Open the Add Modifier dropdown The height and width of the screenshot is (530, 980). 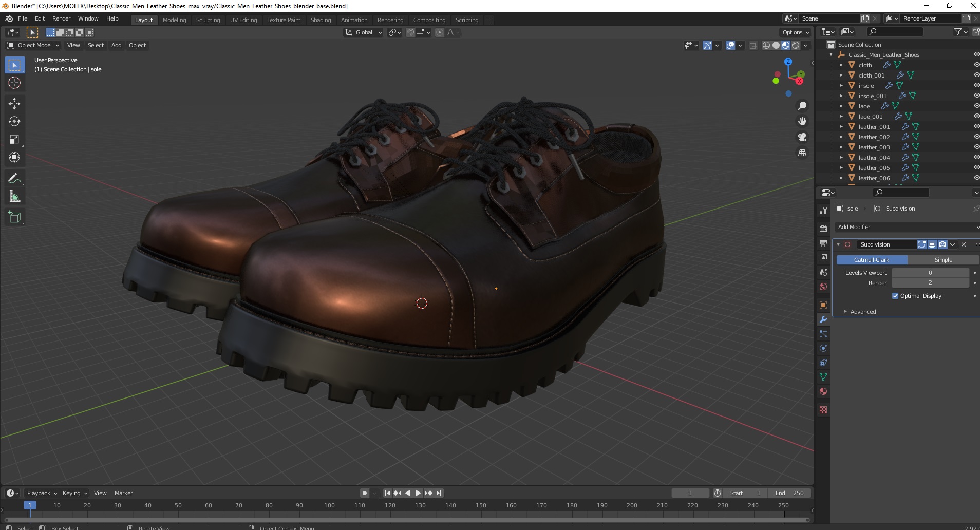[x=907, y=227]
